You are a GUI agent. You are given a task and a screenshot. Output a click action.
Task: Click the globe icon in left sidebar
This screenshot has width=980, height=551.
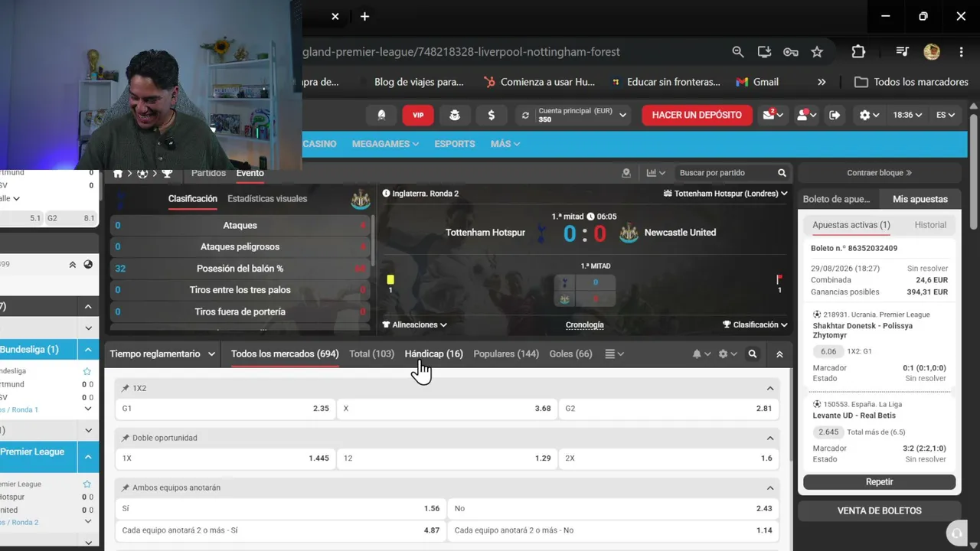[88, 265]
